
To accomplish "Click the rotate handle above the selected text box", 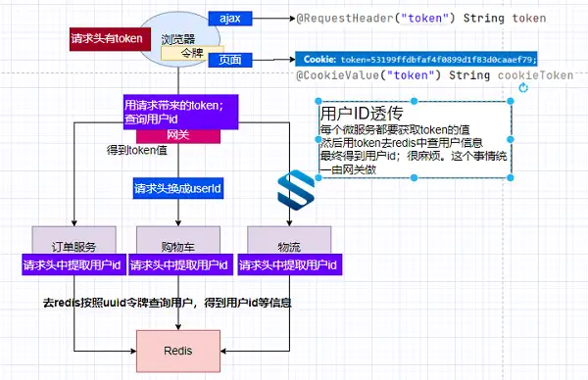I will pyautogui.click(x=523, y=88).
